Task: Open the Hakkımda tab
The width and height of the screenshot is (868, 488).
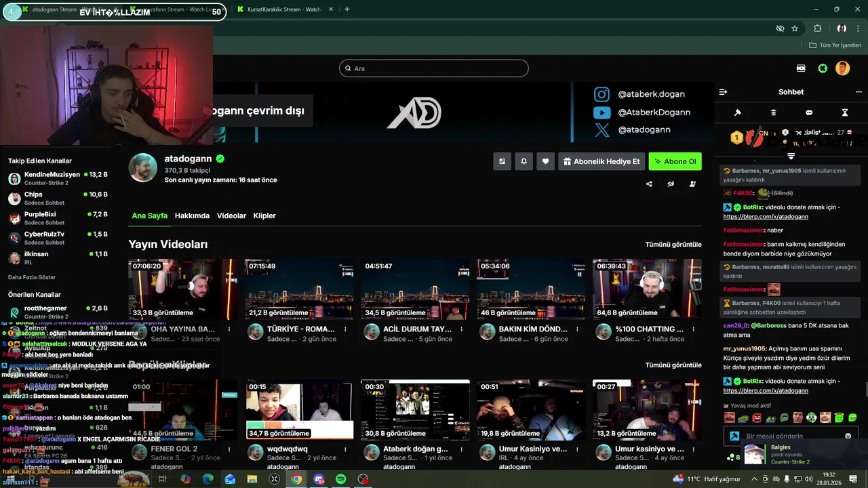Action: pyautogui.click(x=192, y=216)
